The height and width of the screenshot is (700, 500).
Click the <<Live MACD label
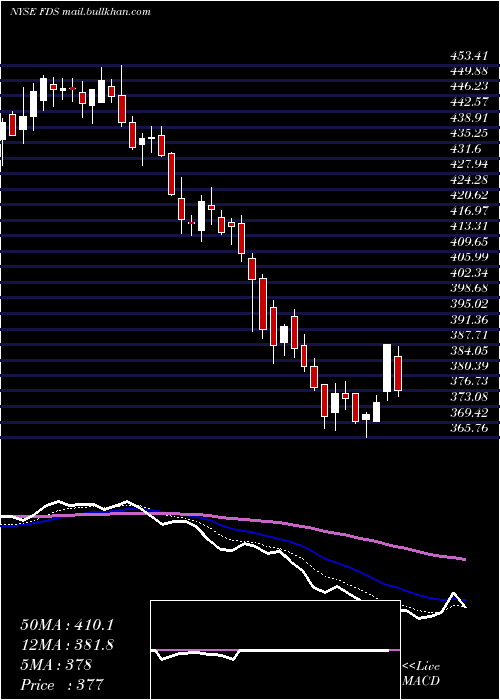point(421,674)
